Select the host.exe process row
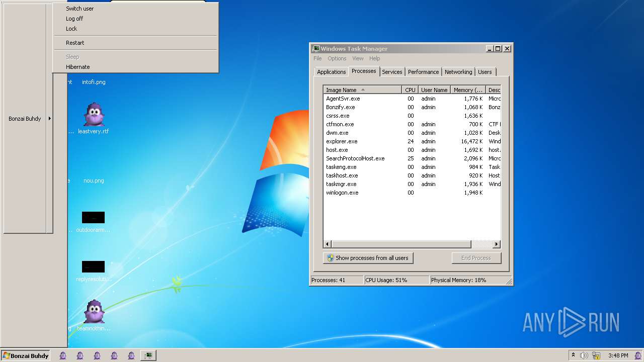This screenshot has width=644, height=362. pyautogui.click(x=412, y=150)
